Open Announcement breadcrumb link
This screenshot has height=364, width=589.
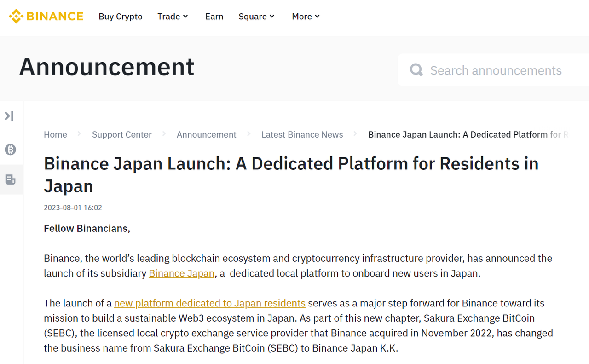(x=206, y=134)
